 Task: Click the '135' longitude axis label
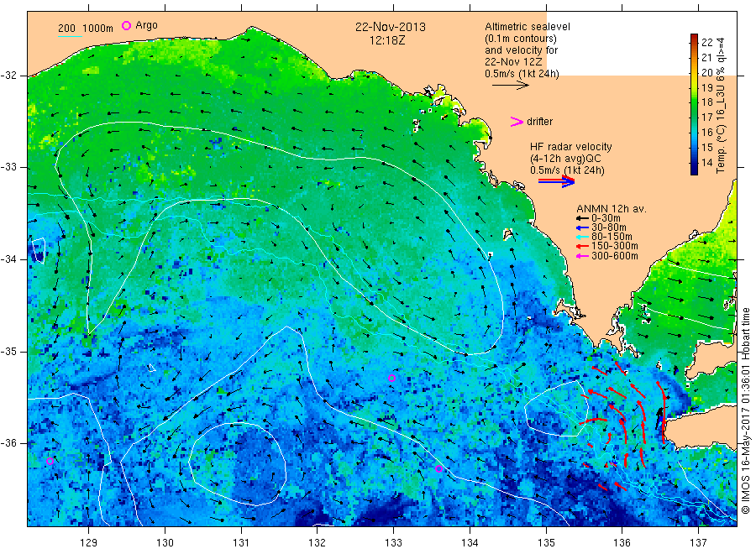pos(546,542)
